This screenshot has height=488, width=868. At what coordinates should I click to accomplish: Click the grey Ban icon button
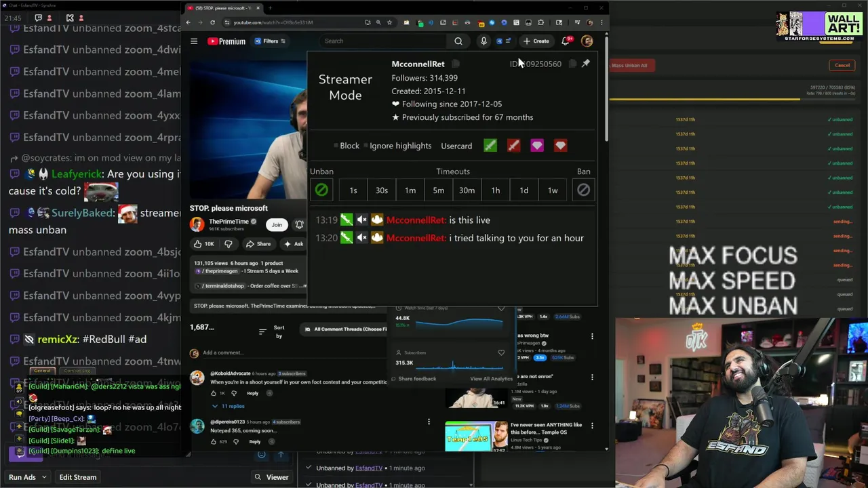tap(583, 190)
